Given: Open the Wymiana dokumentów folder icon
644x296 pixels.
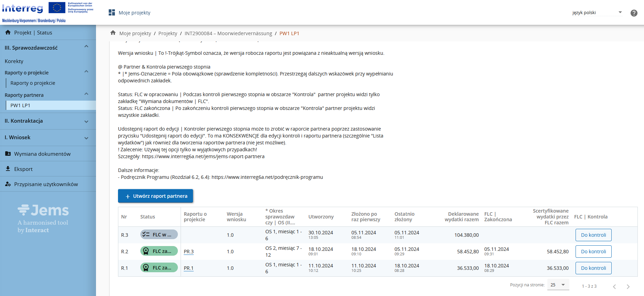Looking at the screenshot, I should 8,154.
